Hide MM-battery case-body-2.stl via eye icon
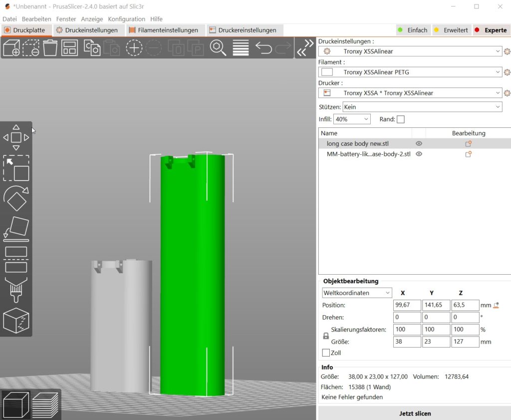The width and height of the screenshot is (511, 420). [419, 154]
